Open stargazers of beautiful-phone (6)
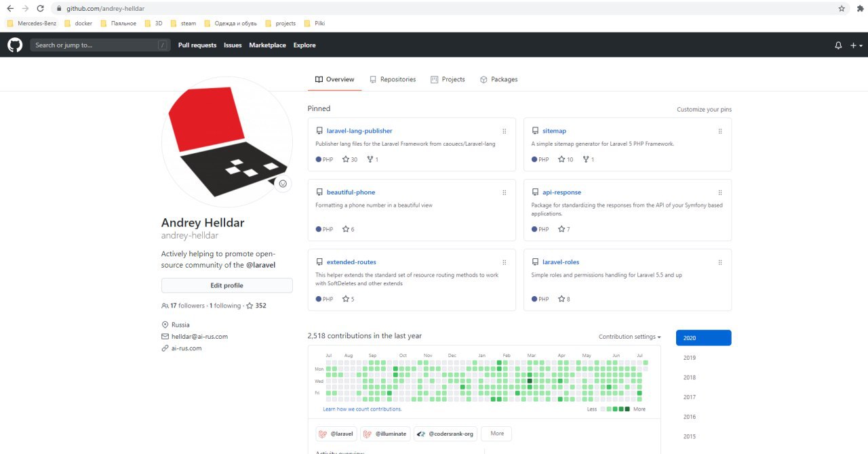The height and width of the screenshot is (454, 868). point(349,229)
